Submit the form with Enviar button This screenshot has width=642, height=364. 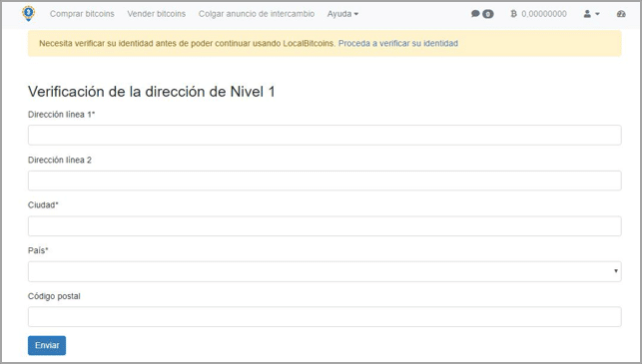tap(47, 345)
